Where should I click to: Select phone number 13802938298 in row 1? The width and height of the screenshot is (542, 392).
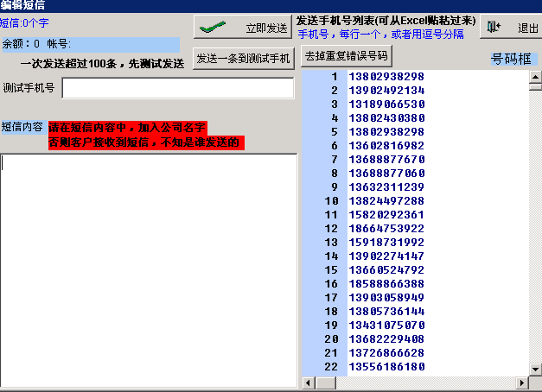tap(386, 77)
